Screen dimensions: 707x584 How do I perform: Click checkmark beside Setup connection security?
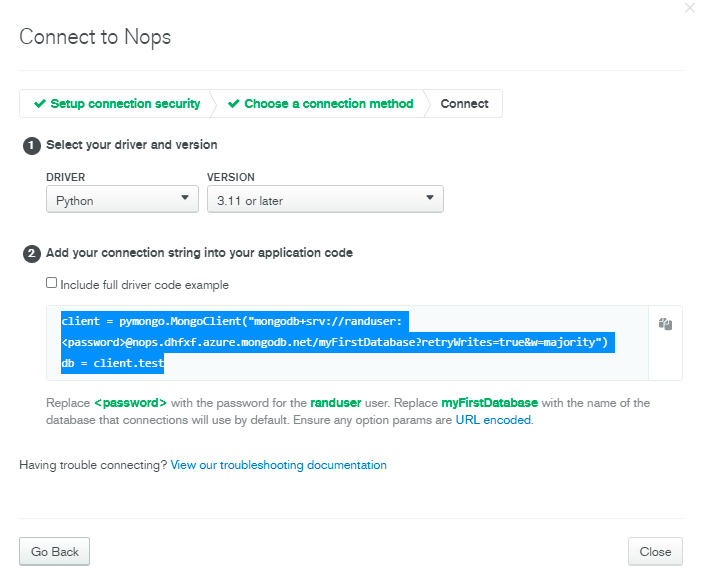point(40,103)
